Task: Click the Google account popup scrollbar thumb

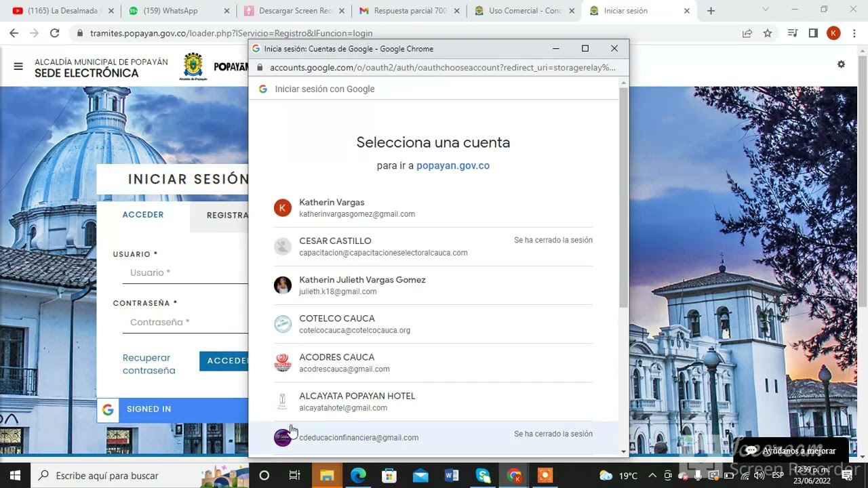Action: pos(623,197)
